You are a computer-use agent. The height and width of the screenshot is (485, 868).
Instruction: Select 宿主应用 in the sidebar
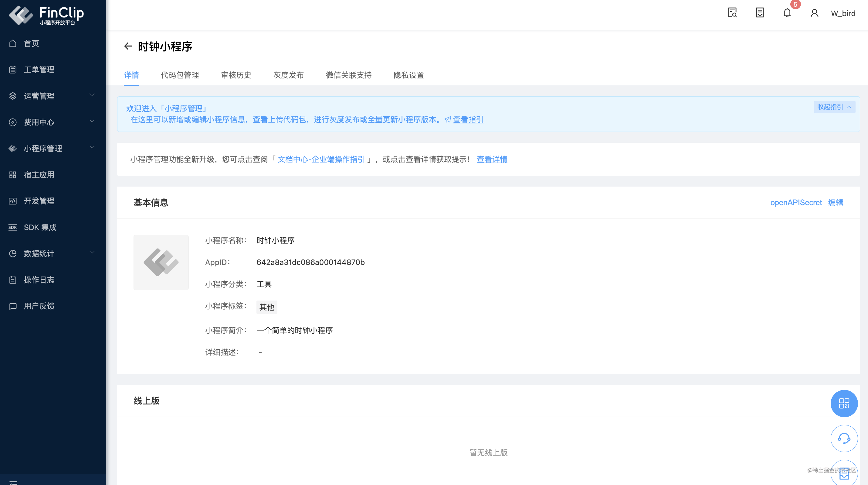coord(39,175)
